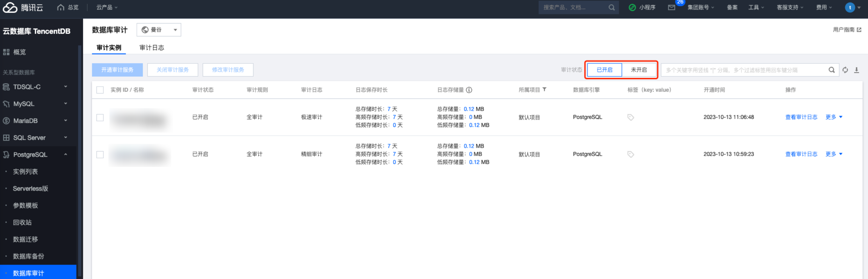Viewport: 868px width, 279px height.
Task: Filter audit status to 已开启
Action: tap(604, 70)
